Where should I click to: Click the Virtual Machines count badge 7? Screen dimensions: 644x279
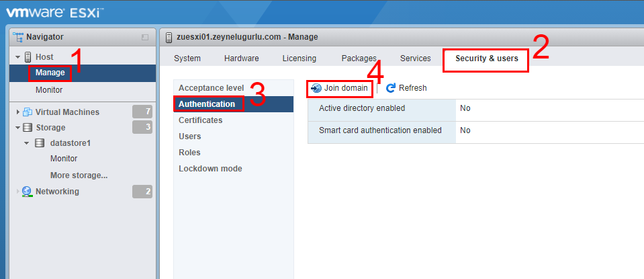coord(142,112)
